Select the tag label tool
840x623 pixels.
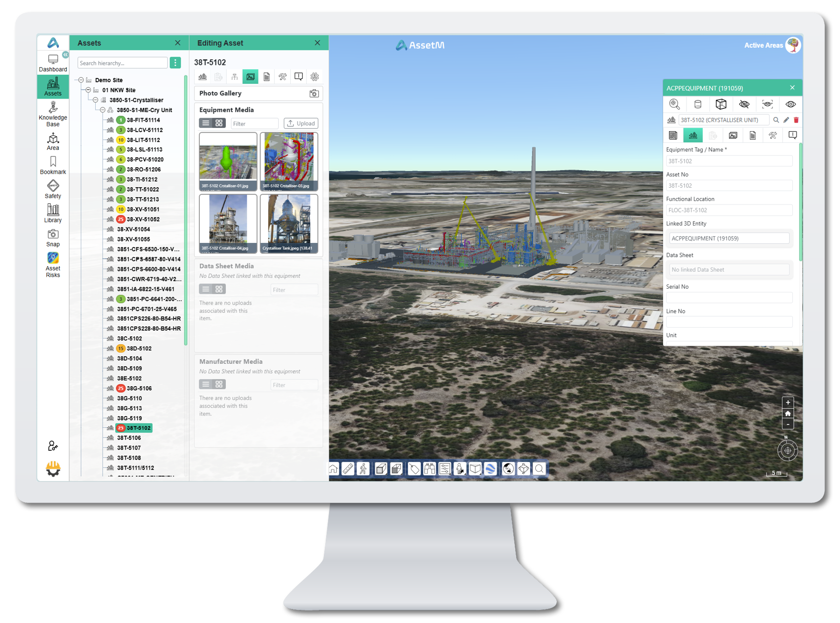pos(414,468)
